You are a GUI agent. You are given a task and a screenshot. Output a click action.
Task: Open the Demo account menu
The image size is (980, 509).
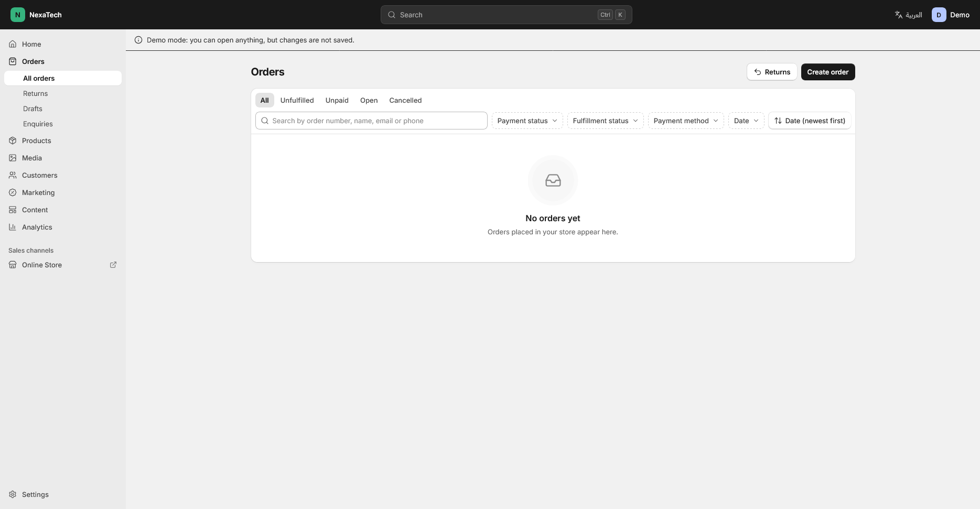pyautogui.click(x=951, y=15)
